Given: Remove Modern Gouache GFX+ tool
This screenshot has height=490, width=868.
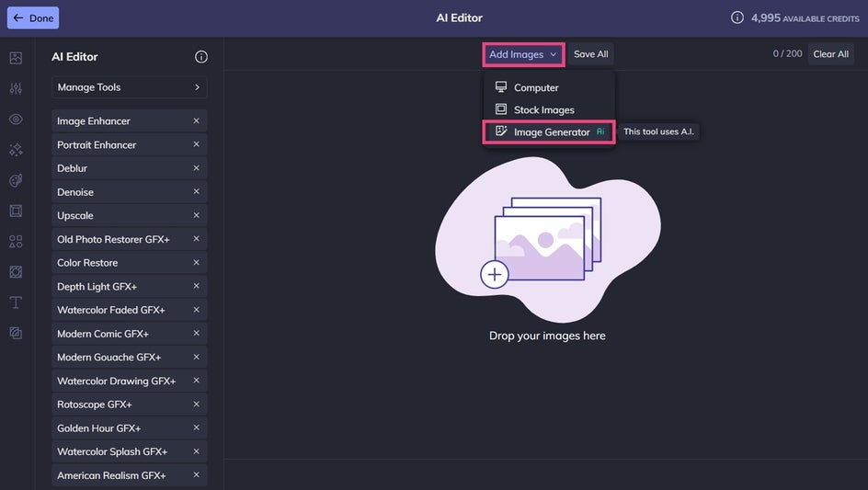Looking at the screenshot, I should point(196,357).
